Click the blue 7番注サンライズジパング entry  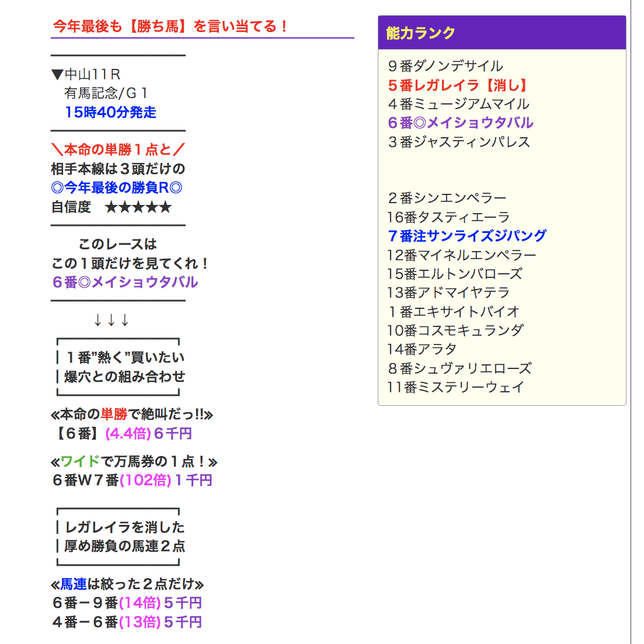coord(467,236)
